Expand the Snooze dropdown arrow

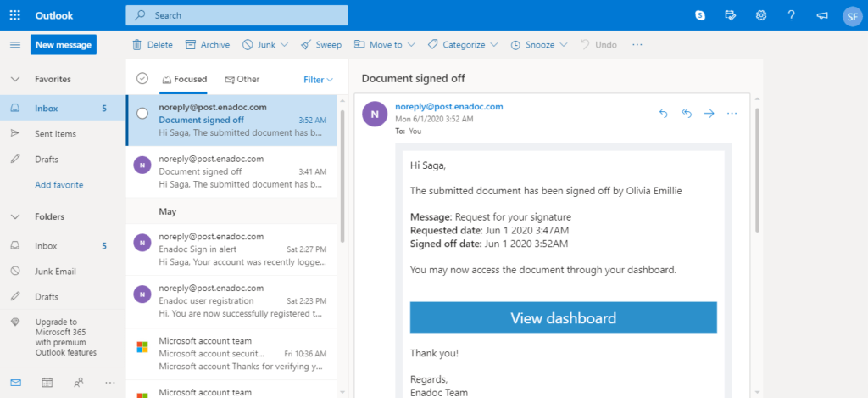(x=564, y=45)
